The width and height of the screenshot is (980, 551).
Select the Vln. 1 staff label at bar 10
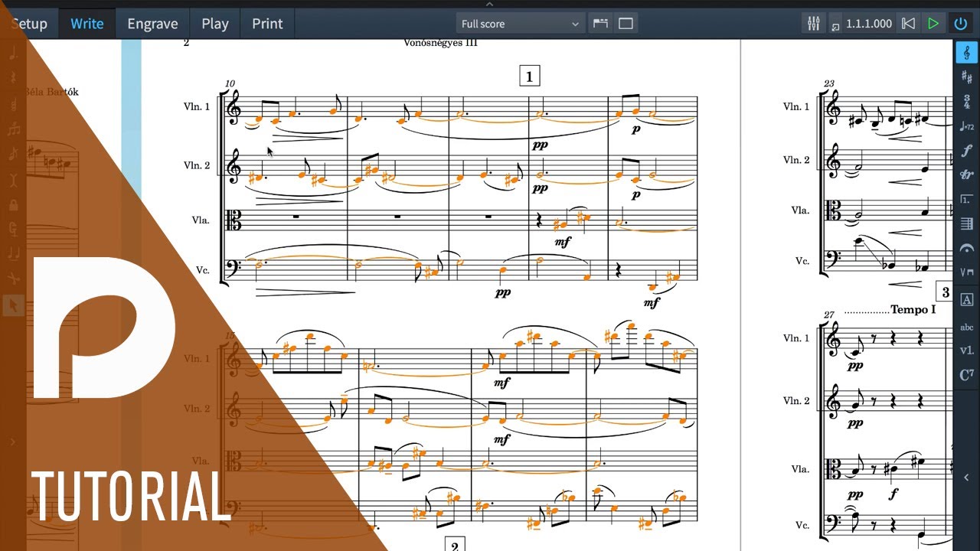(x=197, y=107)
